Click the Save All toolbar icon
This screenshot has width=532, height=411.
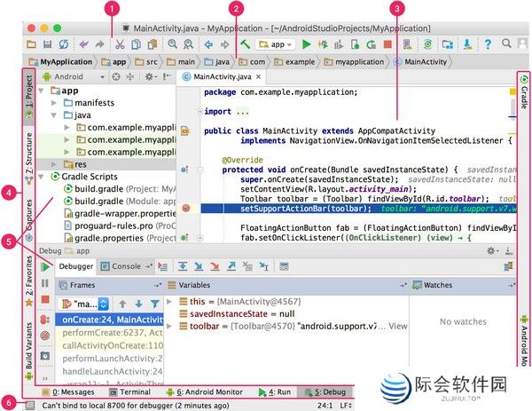(48, 44)
